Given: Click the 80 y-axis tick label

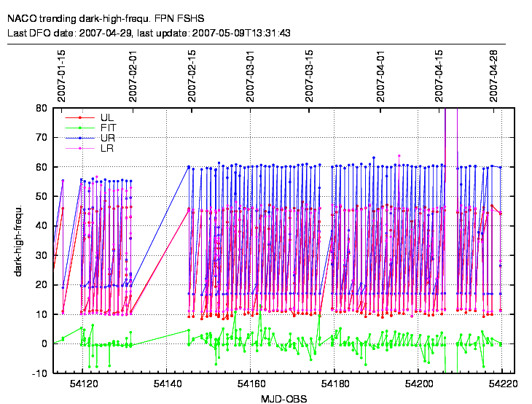Looking at the screenshot, I should click(42, 108).
